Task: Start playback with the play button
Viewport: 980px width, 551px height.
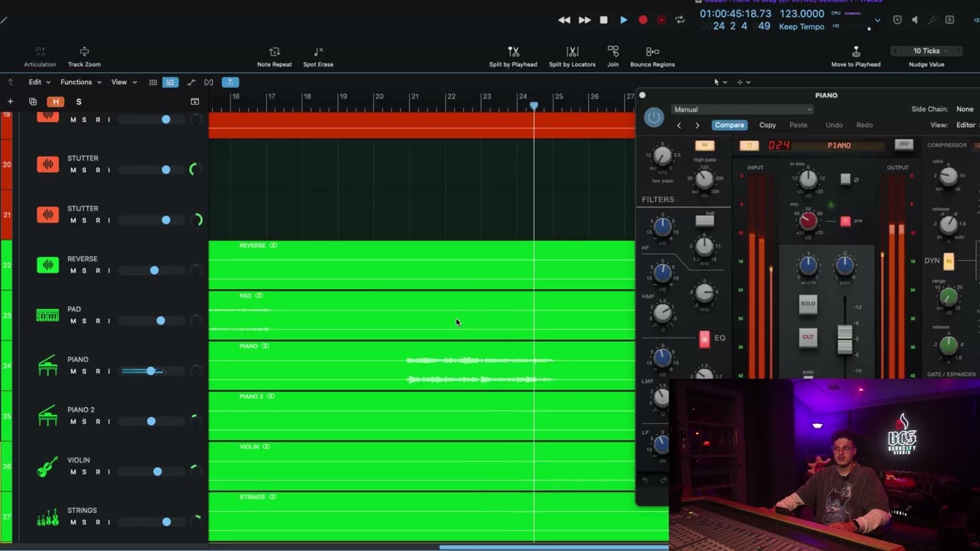Action: click(x=623, y=20)
